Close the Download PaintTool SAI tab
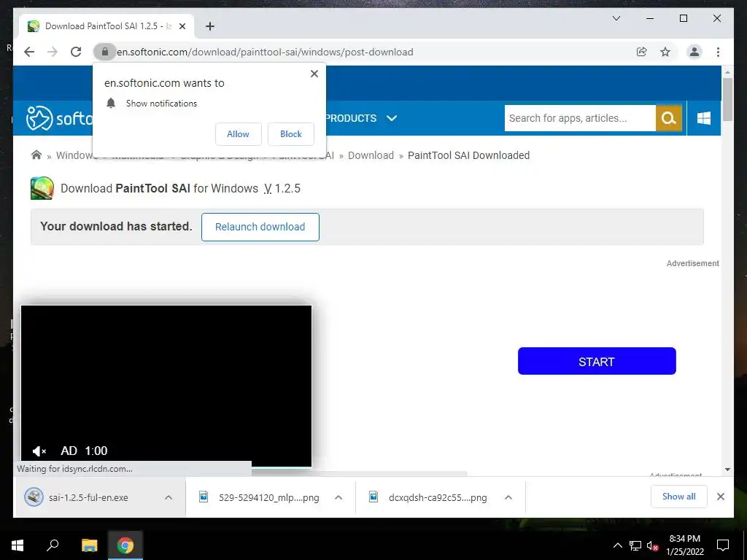This screenshot has height=560, width=747. coord(182,26)
